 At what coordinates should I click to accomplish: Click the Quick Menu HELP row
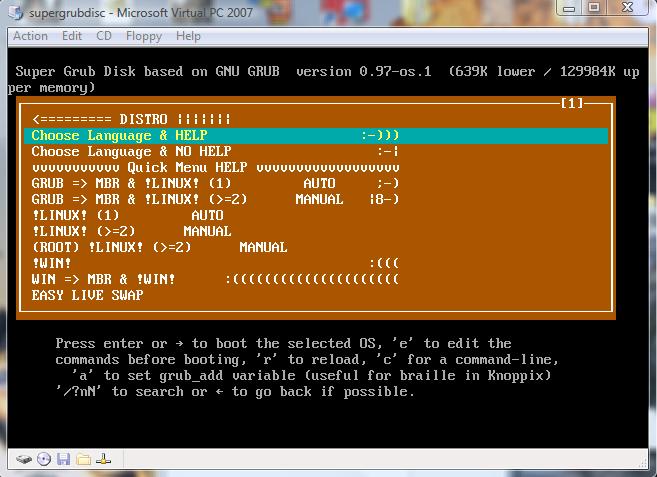pos(316,168)
